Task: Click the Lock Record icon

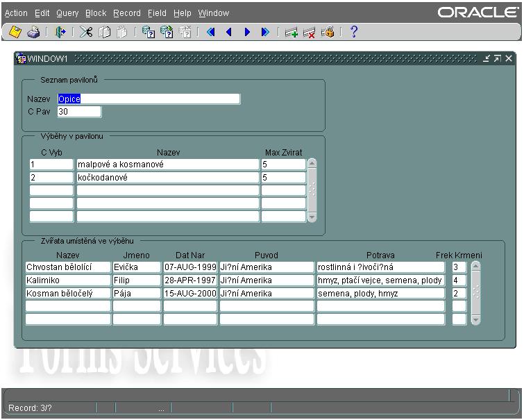Action: point(328,32)
